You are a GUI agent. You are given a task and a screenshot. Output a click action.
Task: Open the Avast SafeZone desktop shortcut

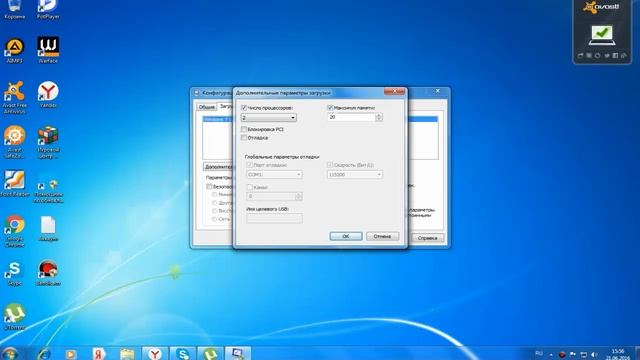tap(15, 142)
